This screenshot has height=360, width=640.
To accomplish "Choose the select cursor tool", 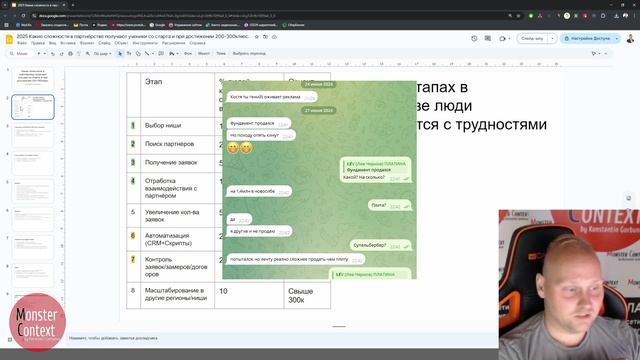I will (120, 53).
